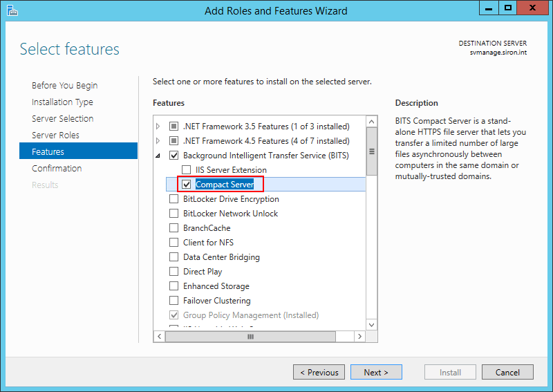Minimize the wizard window

489,8
